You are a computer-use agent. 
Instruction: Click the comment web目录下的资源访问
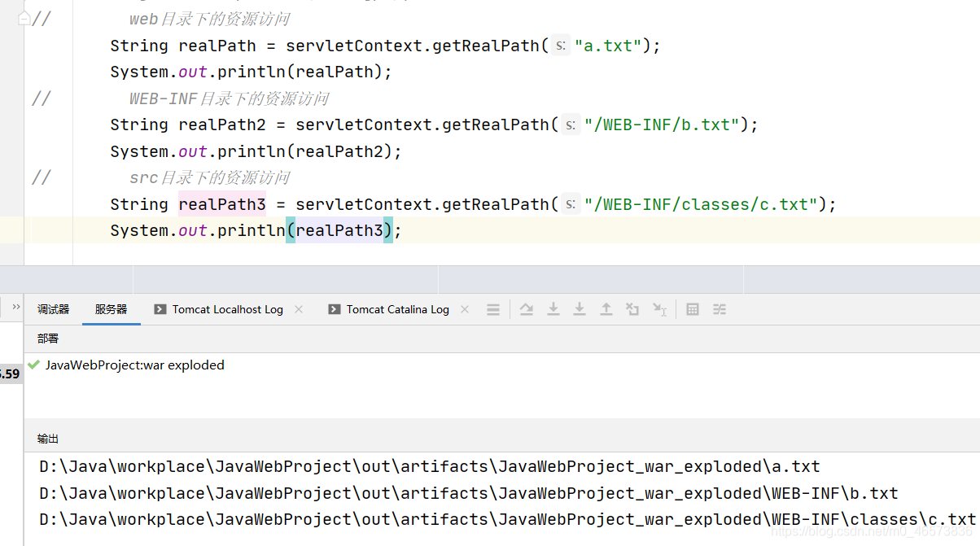click(210, 19)
